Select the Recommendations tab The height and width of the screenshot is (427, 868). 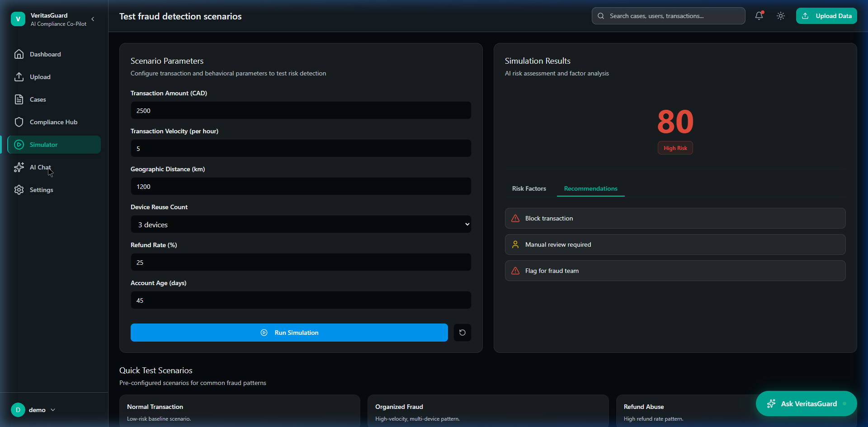590,188
